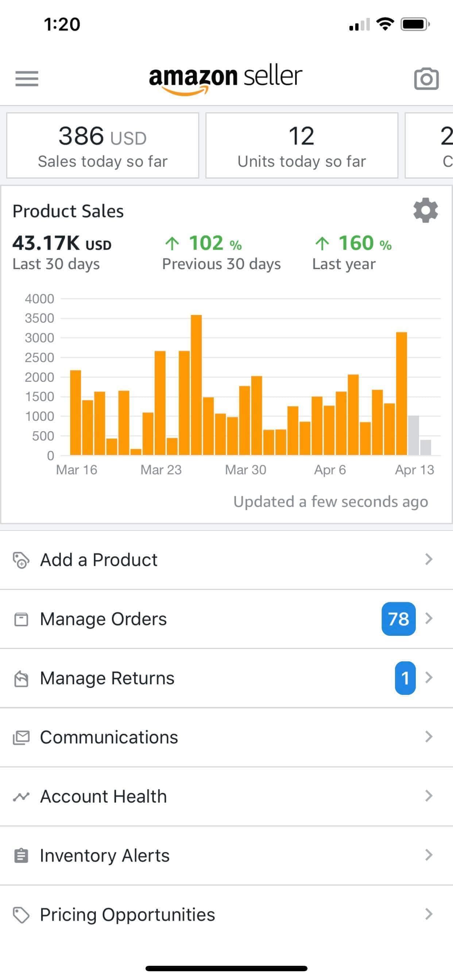
Task: Open Manage Orders menu item
Action: [x=104, y=619]
